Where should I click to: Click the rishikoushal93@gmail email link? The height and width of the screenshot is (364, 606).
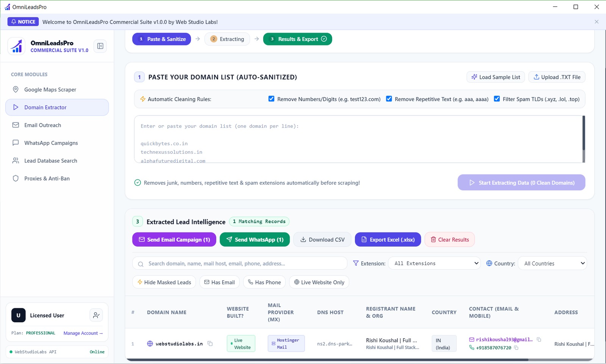coord(504,339)
